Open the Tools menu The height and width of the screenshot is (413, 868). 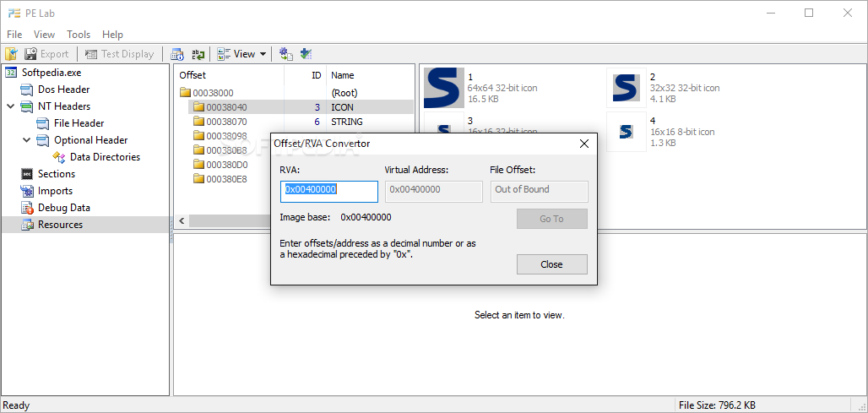pyautogui.click(x=79, y=35)
